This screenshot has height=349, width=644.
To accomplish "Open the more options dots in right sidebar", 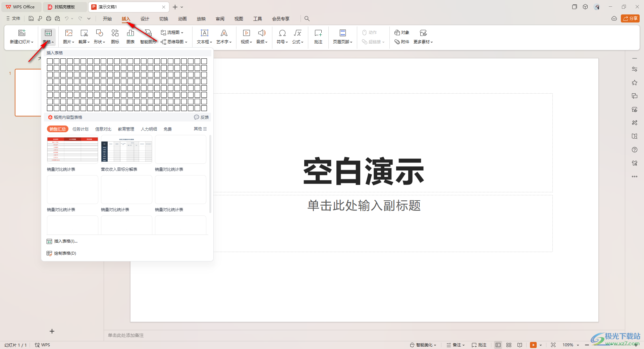I will [x=634, y=177].
